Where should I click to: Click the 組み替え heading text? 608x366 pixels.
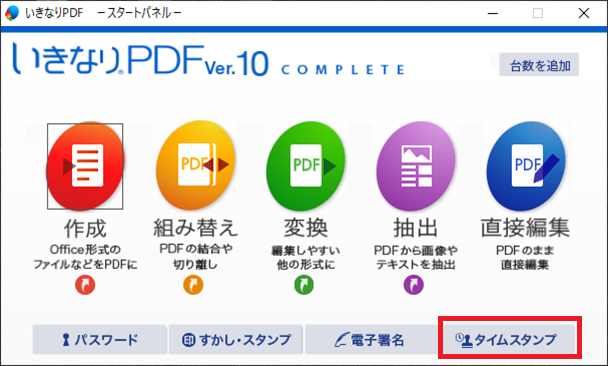[195, 228]
